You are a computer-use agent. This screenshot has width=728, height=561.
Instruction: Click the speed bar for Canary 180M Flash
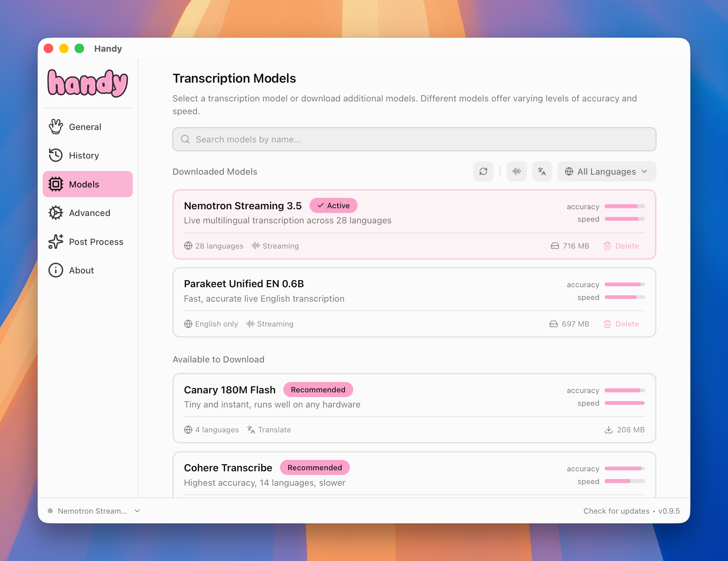(x=625, y=403)
